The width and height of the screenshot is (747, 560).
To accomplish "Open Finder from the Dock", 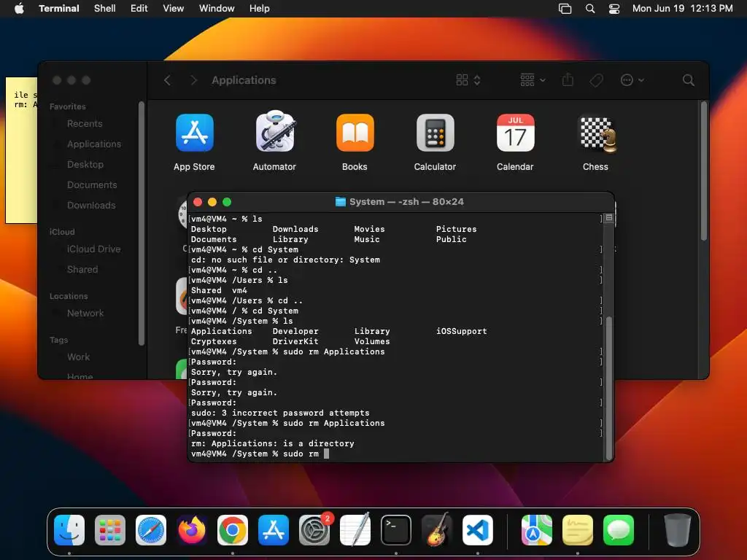I will pyautogui.click(x=69, y=530).
